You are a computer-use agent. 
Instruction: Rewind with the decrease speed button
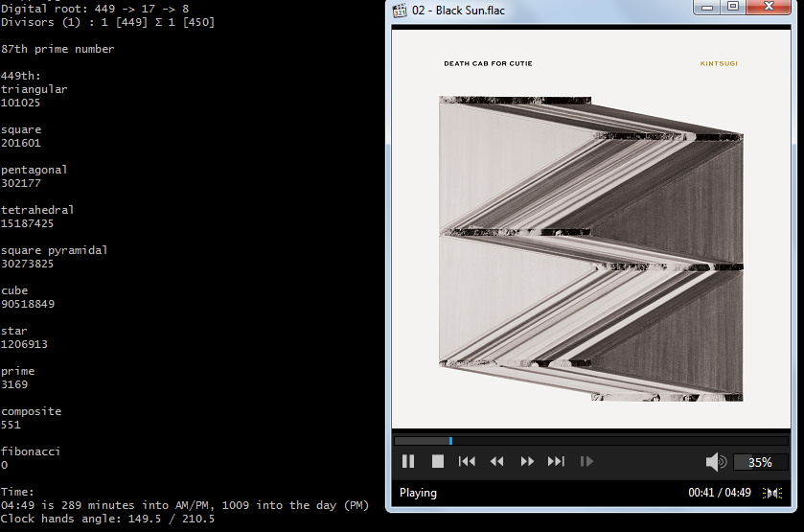[x=496, y=462]
